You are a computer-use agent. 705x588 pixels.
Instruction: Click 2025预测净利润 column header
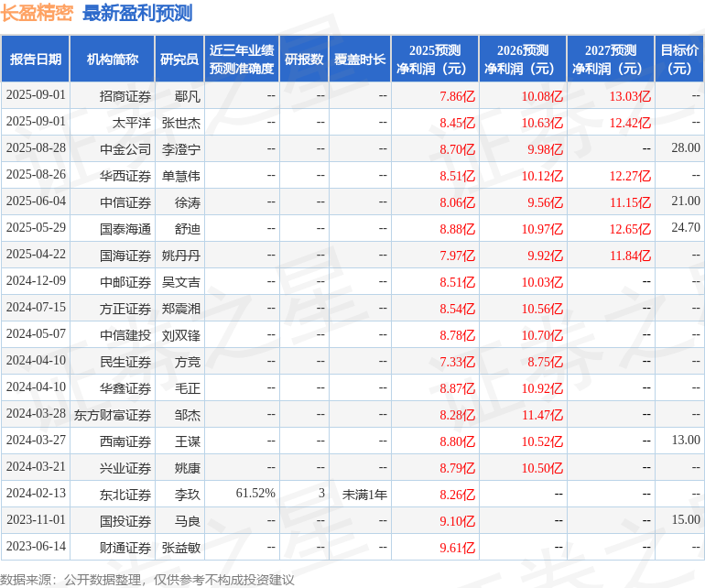point(435,59)
